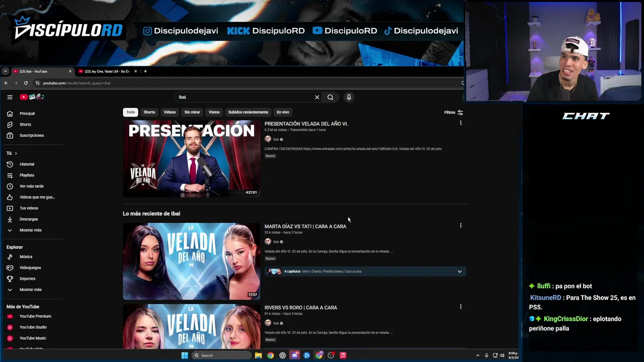Viewport: 644px width, 362px height.
Task: Start voice search with the microphone icon
Action: [349, 97]
